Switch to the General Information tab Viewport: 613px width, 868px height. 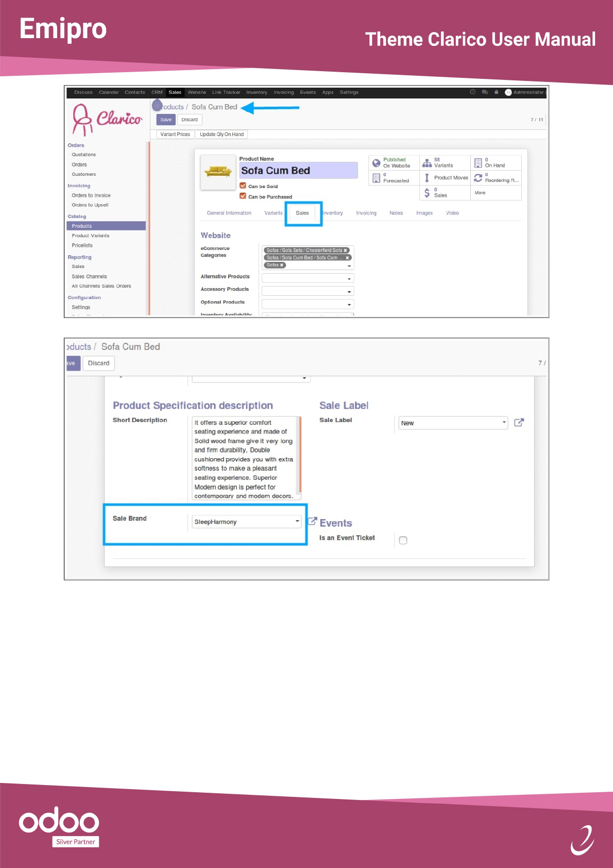[x=229, y=213]
